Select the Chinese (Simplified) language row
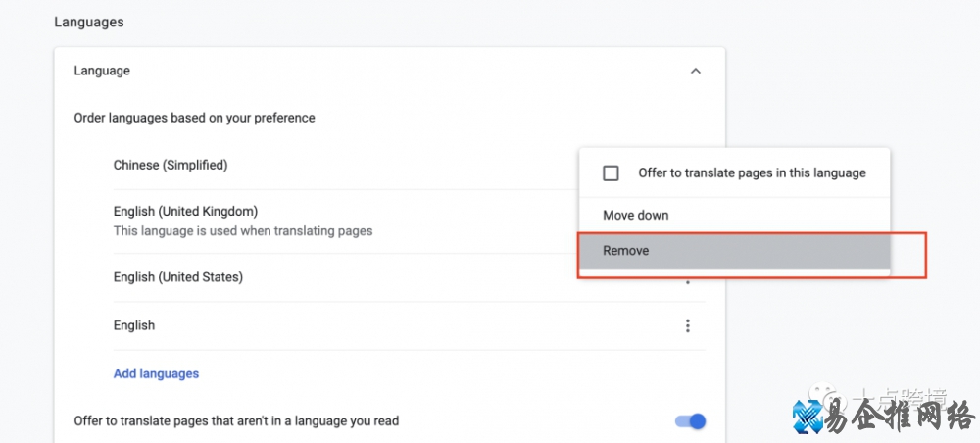 pos(171,165)
